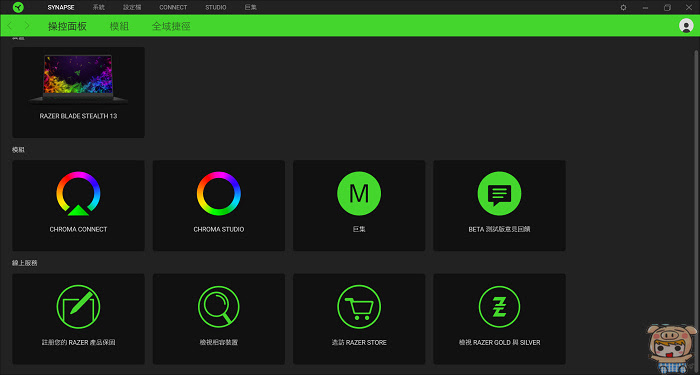This screenshot has width=700, height=375.
Task: Open the Razer Blade Stealth 13 image
Action: click(78, 79)
